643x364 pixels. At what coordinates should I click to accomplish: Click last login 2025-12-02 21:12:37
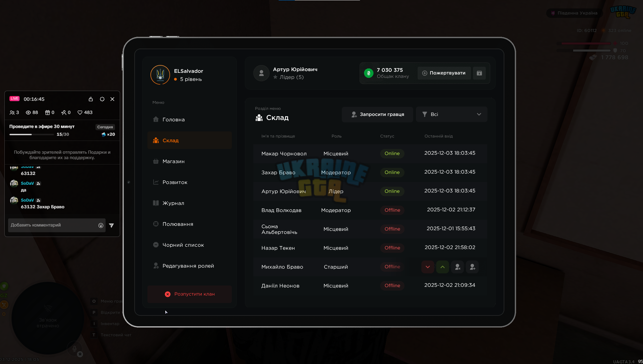click(x=451, y=210)
